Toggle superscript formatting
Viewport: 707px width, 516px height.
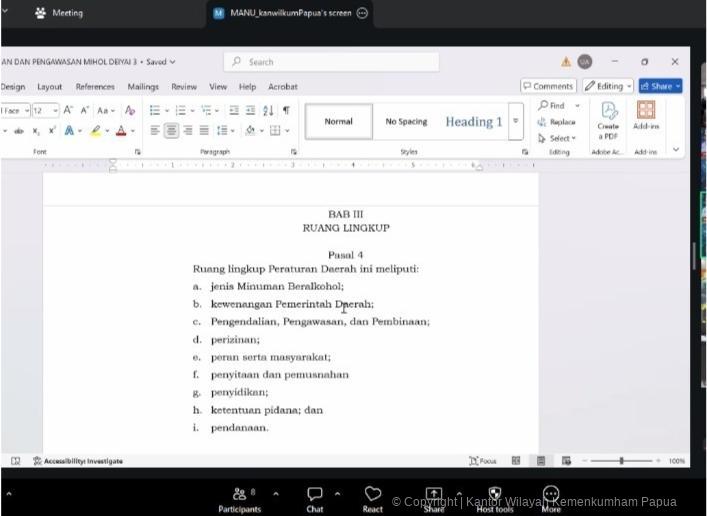[x=52, y=131]
